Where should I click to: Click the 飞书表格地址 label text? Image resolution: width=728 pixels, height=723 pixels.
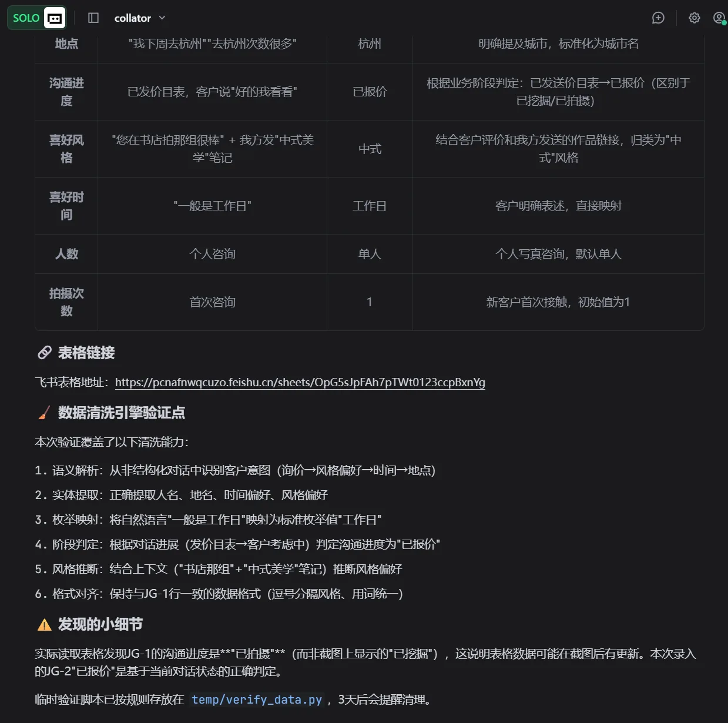(72, 383)
